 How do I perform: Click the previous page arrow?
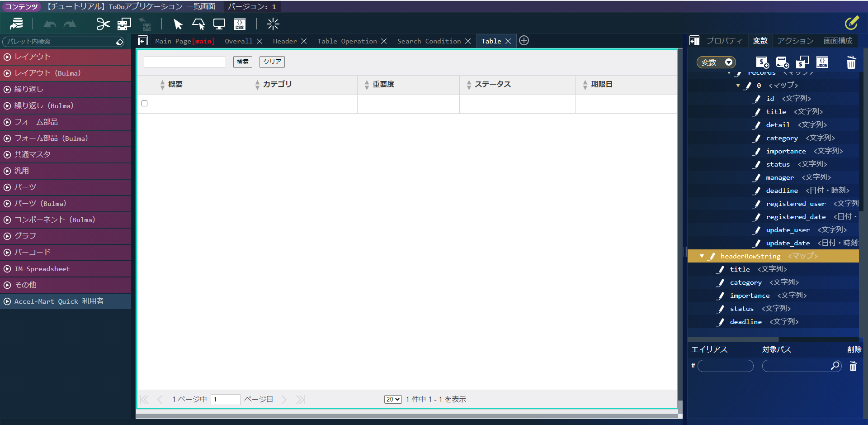coord(160,399)
